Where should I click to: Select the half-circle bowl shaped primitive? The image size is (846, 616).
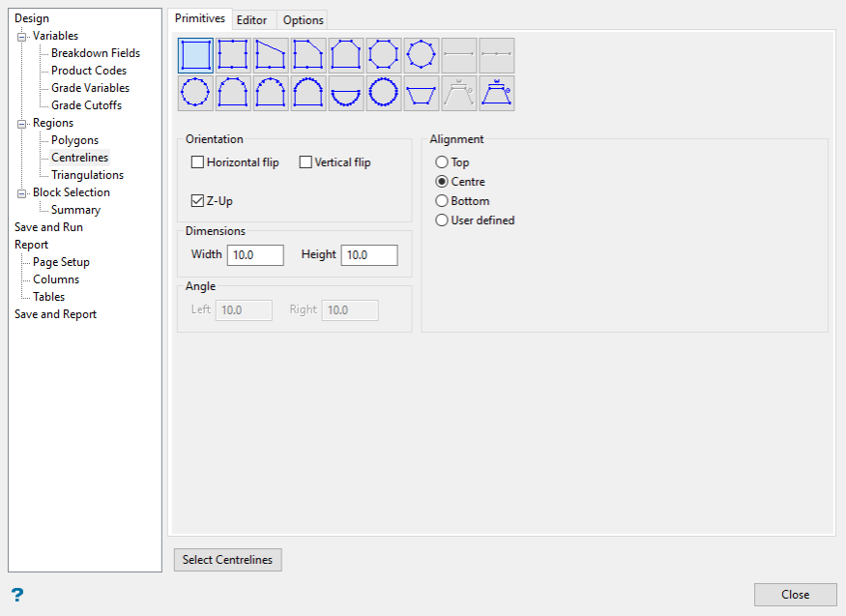(346, 93)
